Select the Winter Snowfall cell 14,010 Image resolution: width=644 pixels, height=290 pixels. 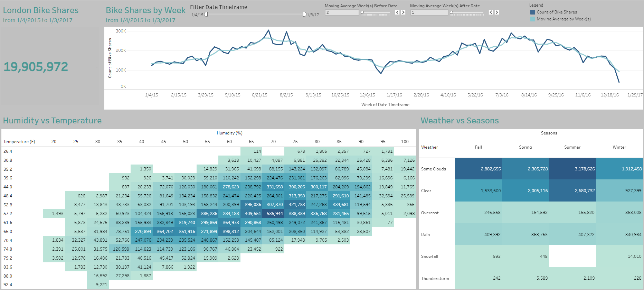(x=619, y=256)
